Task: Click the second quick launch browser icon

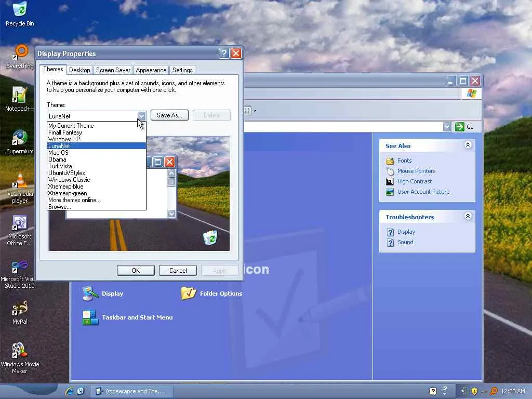Action: click(x=81, y=391)
